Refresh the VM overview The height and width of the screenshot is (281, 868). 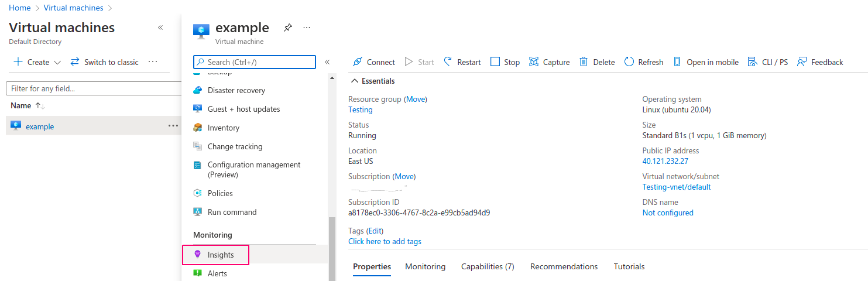point(644,62)
